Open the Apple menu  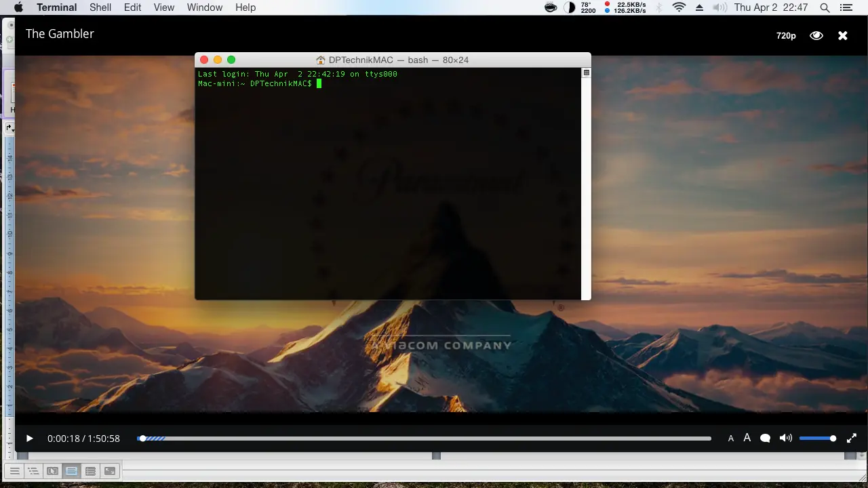(x=18, y=7)
